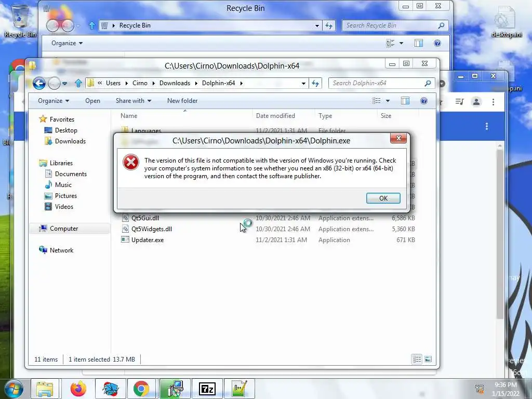
Task: Open the Documents library
Action: (x=71, y=174)
